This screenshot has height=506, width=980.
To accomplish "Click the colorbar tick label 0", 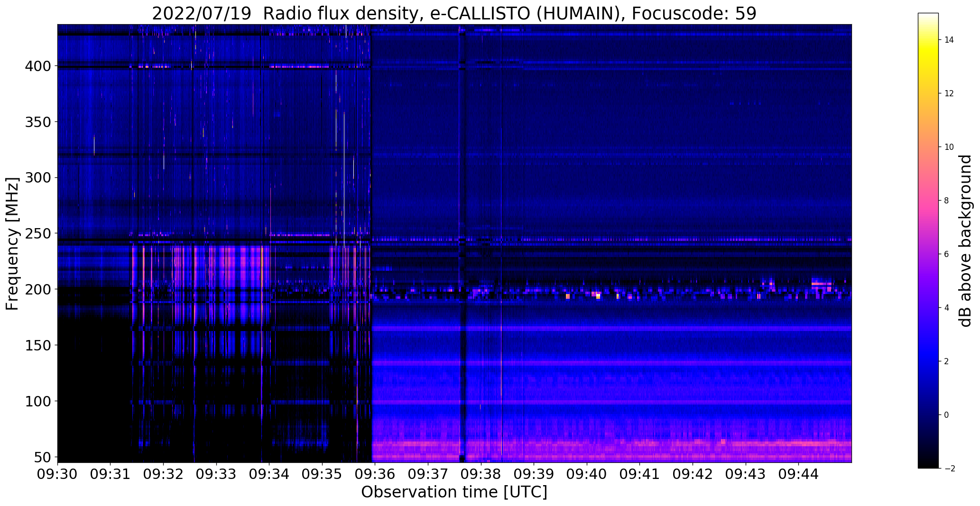I will tap(946, 415).
